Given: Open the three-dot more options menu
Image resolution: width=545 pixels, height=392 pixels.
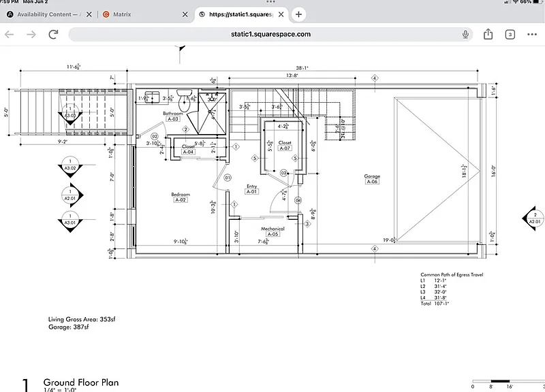Looking at the screenshot, I should 531,34.
